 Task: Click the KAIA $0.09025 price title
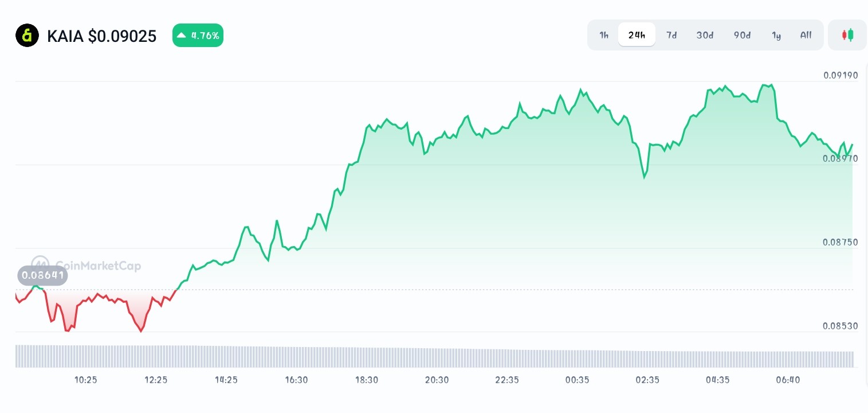[x=101, y=36]
